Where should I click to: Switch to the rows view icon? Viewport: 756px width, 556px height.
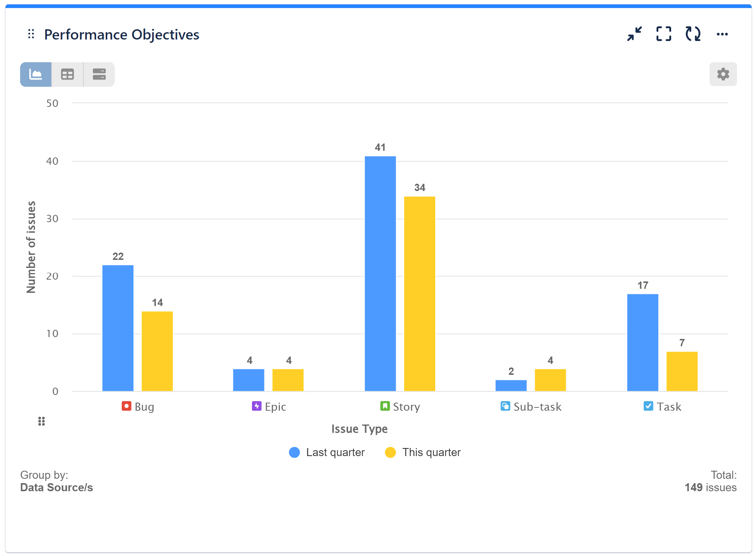99,74
